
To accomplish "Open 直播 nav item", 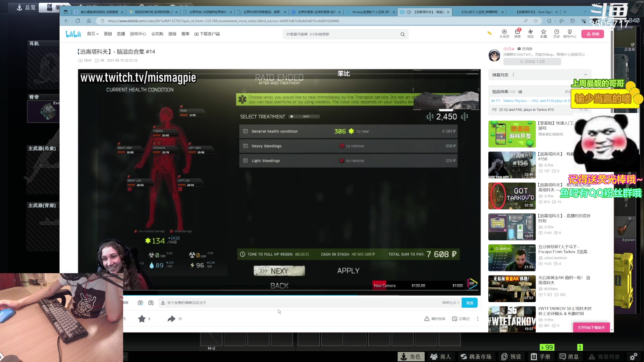I will pyautogui.click(x=121, y=34).
